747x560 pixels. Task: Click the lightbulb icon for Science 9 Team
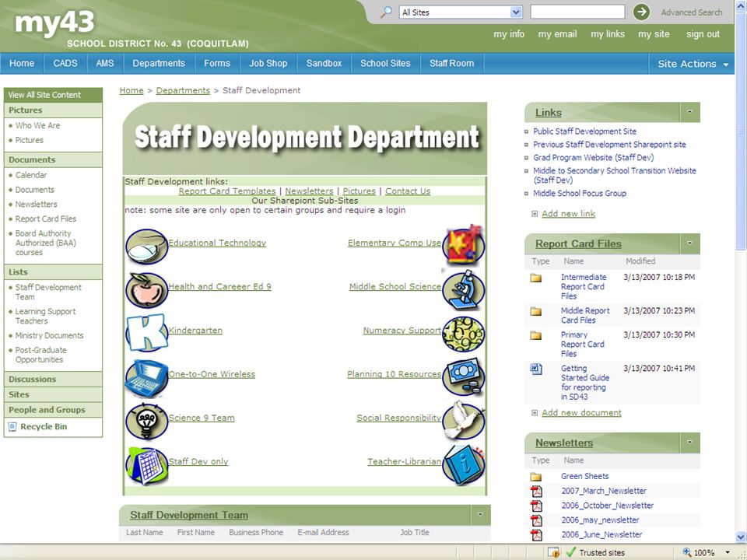click(147, 421)
